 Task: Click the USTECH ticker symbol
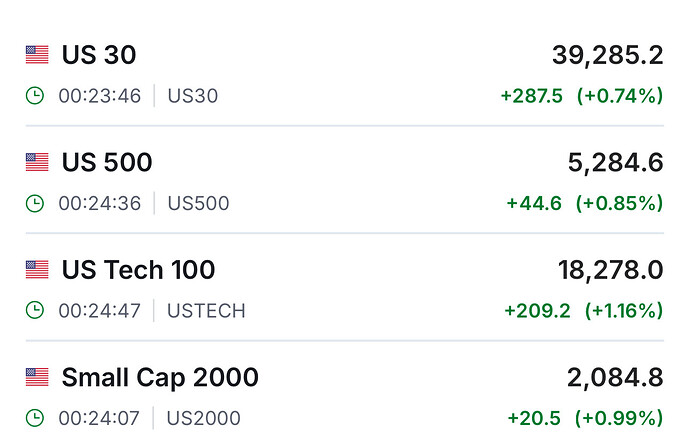pos(207,311)
